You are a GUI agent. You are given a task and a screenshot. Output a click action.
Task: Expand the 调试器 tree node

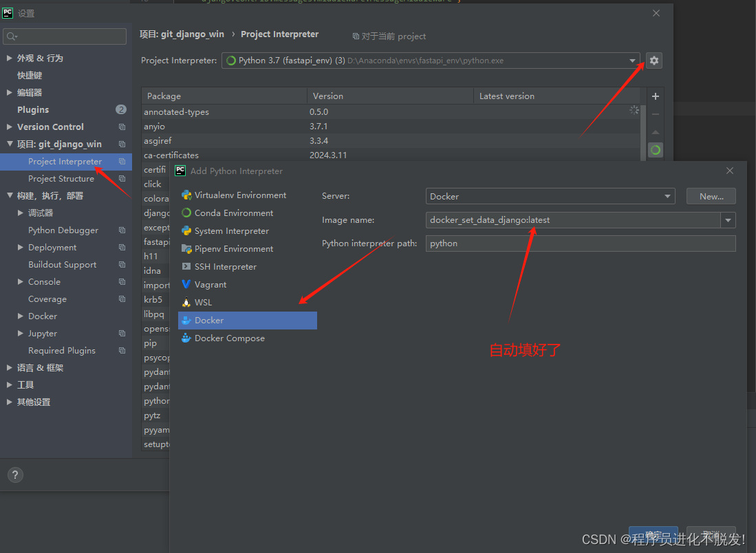[20, 213]
